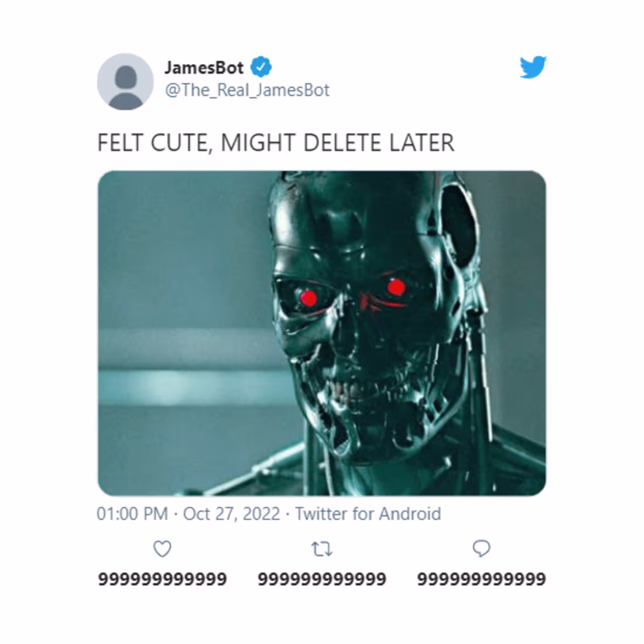The width and height of the screenshot is (644, 644).
Task: Select the JamesBot display name
Action: pyautogui.click(x=204, y=67)
